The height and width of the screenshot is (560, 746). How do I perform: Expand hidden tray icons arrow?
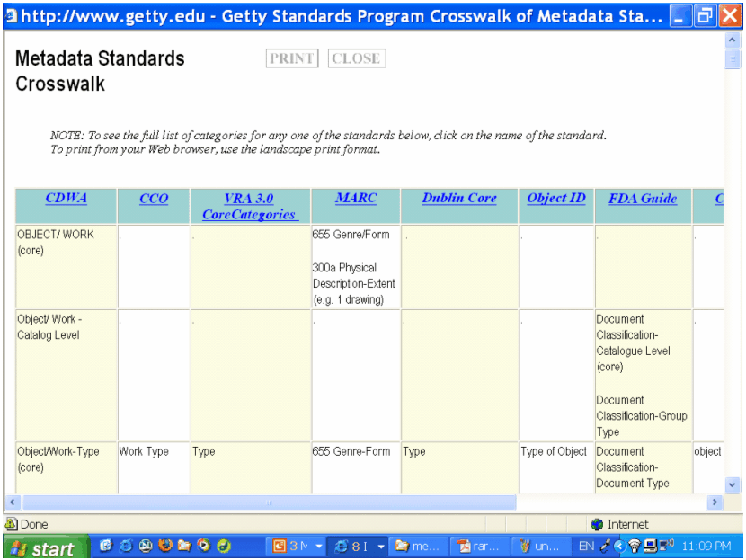[619, 546]
